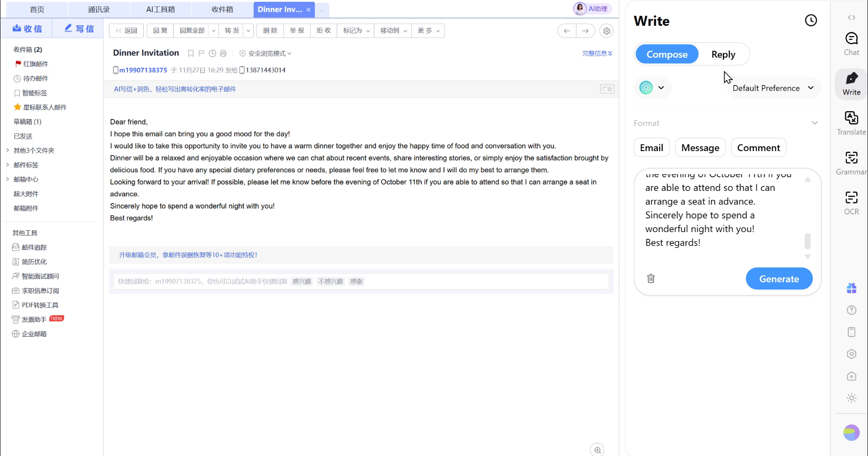Screen dimensions: 868x456
Task: Open the OCR tool
Action: tap(851, 203)
